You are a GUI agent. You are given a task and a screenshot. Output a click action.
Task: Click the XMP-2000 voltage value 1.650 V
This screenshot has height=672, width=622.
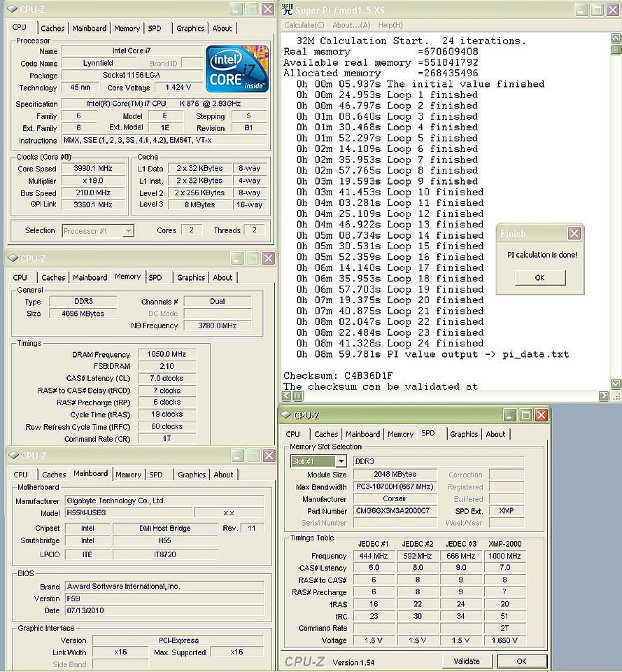click(504, 640)
